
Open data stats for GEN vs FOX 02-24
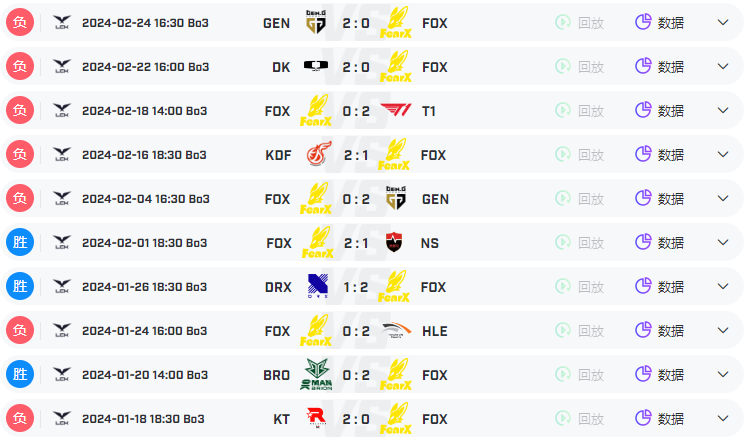pos(660,22)
